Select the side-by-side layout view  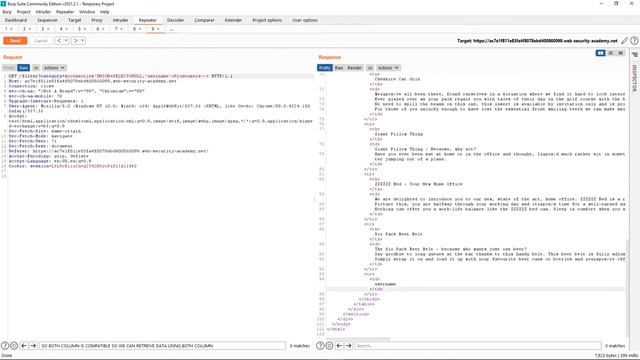click(x=600, y=53)
